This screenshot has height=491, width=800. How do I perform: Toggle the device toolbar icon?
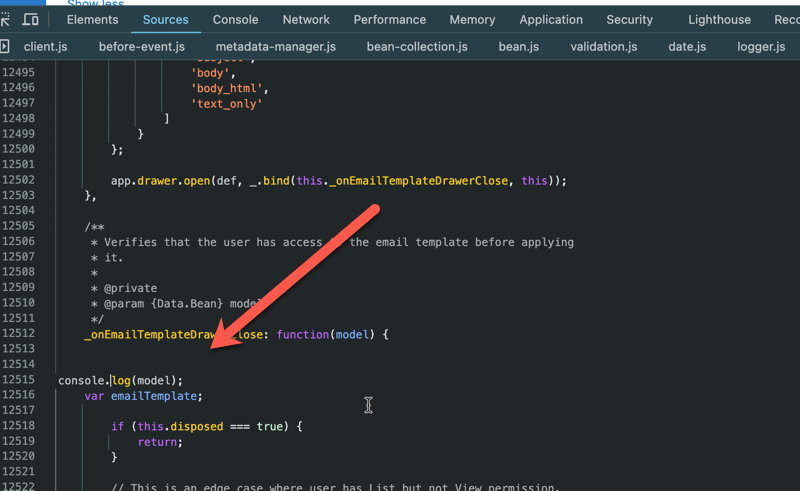click(x=31, y=20)
